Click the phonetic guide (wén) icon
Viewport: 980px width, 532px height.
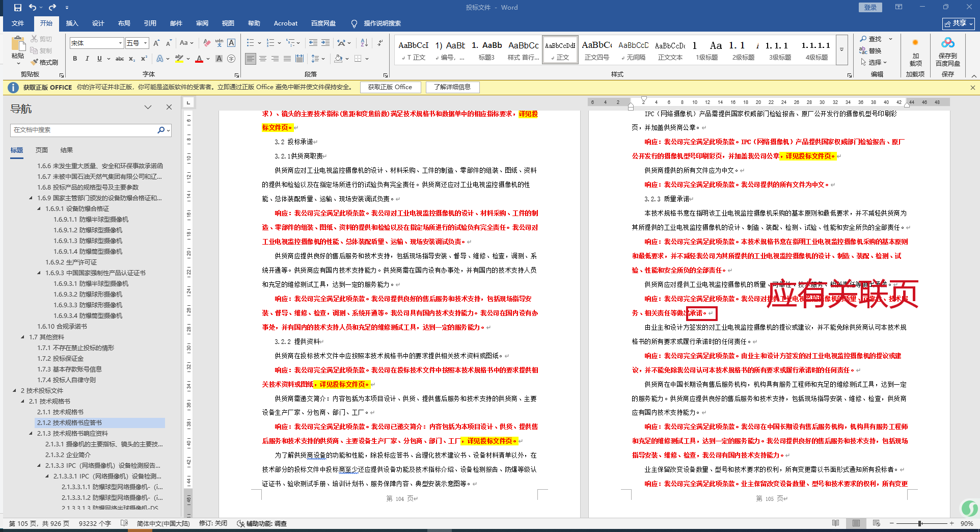pyautogui.click(x=219, y=43)
